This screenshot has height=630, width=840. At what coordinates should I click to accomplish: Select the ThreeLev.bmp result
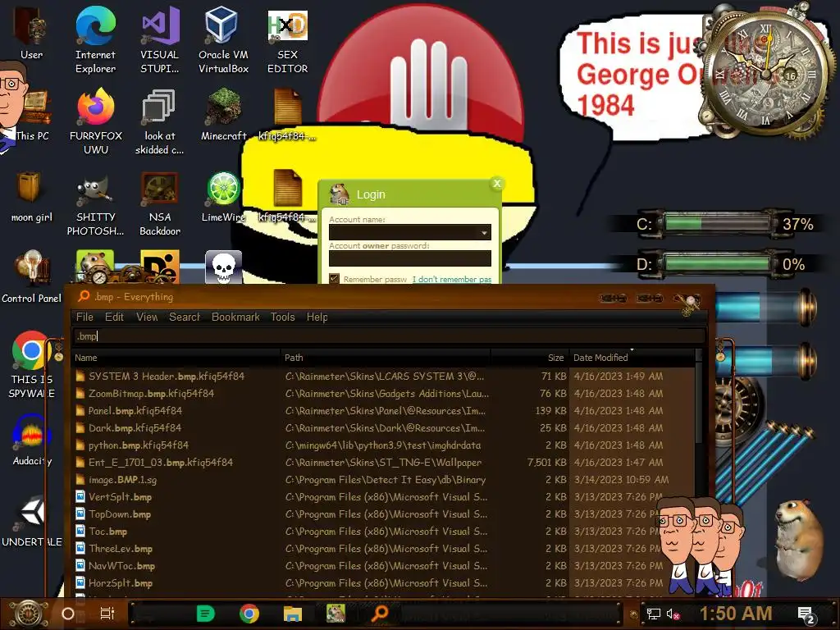[383, 548]
